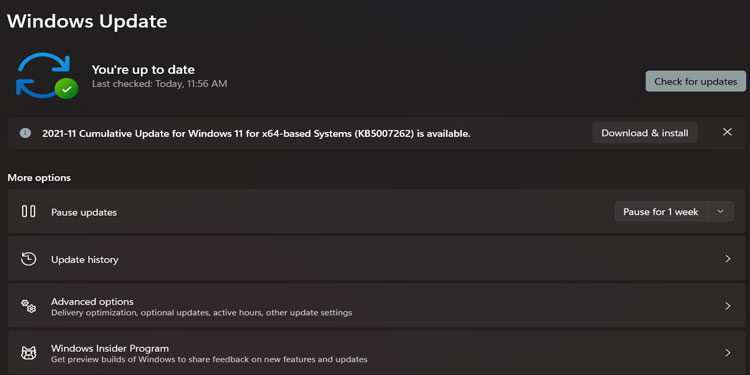Click the 2021-11 Cumulative Update message text
750x375 pixels.
[x=256, y=134]
